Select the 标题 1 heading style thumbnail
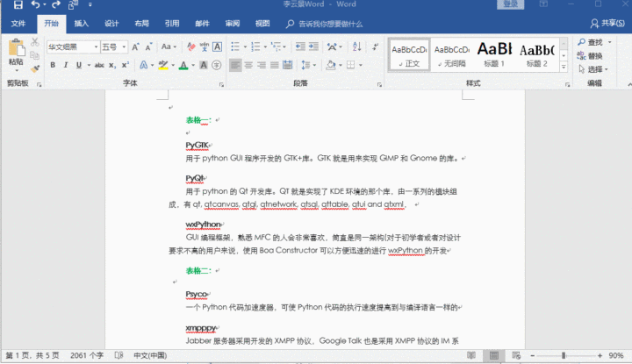632x364 pixels. click(x=494, y=54)
